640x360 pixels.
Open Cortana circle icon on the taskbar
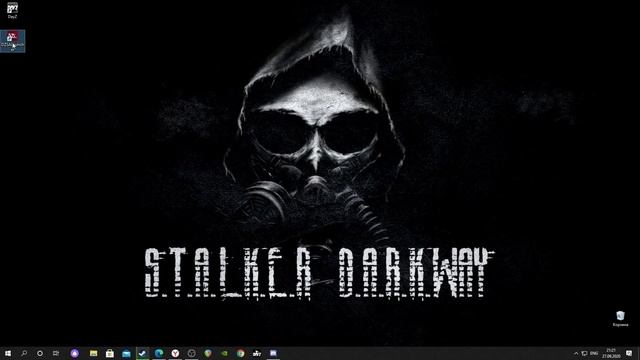(40, 353)
